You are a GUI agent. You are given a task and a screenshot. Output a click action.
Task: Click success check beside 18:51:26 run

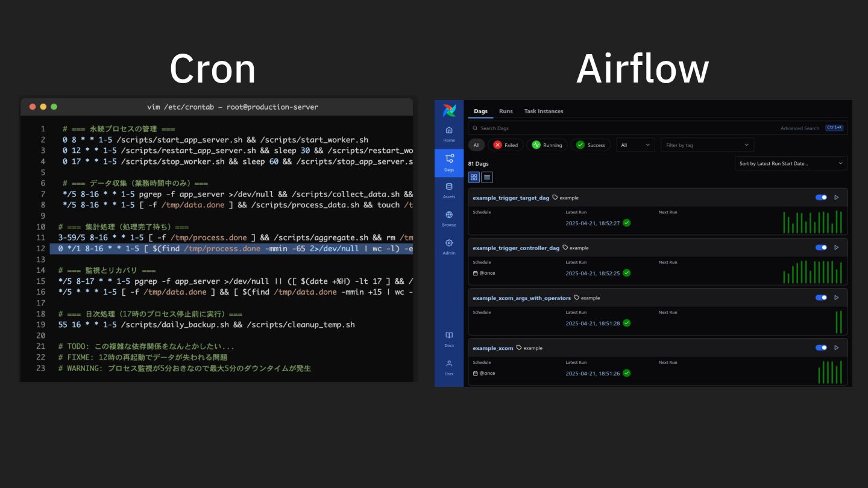click(x=627, y=373)
